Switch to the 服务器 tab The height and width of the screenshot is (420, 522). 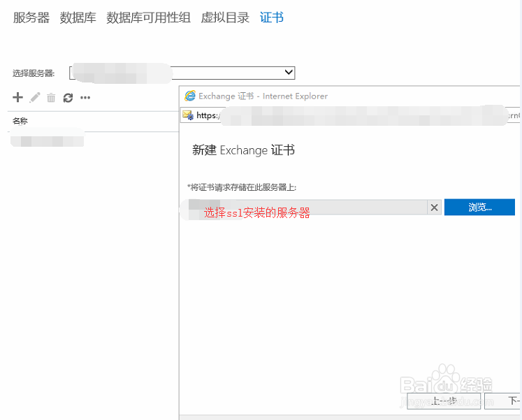click(31, 17)
